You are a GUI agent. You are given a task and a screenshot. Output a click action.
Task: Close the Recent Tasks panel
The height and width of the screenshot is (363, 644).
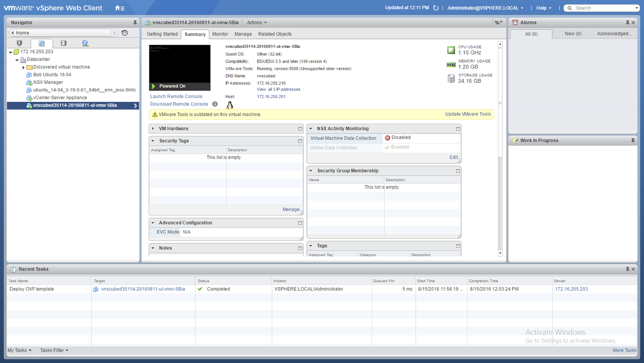[x=633, y=269]
